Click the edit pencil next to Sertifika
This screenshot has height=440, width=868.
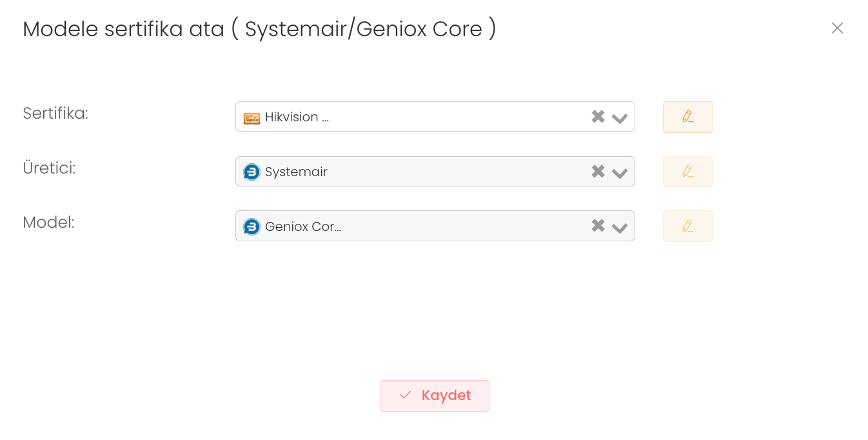[687, 117]
